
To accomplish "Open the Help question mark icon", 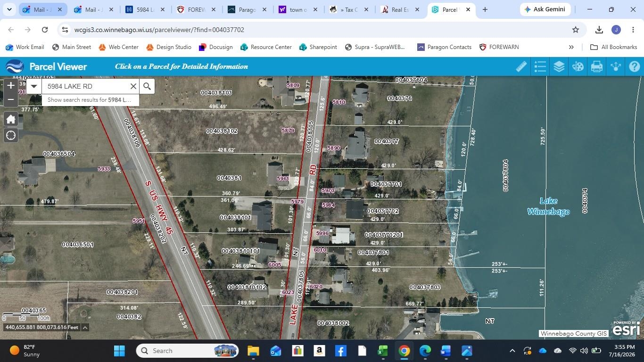I will tap(635, 66).
